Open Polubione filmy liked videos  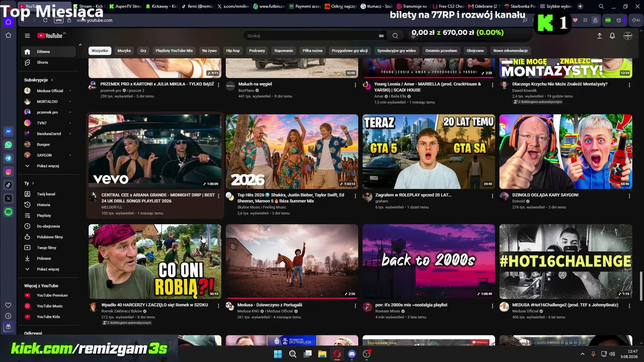coord(50,237)
